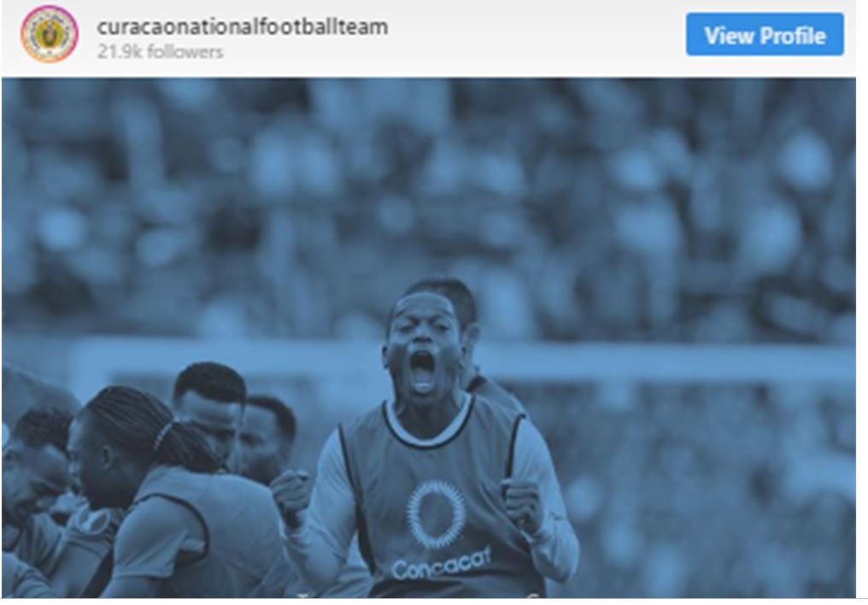The width and height of the screenshot is (868, 605).
Task: Open the embedded post photo
Action: pos(429,338)
